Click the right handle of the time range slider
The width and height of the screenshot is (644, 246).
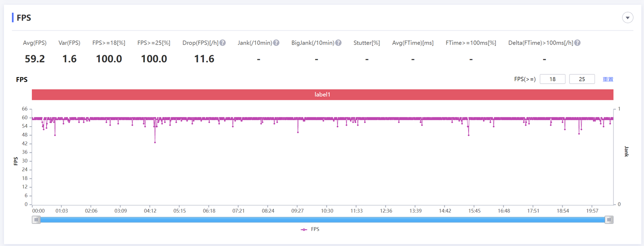click(x=609, y=220)
